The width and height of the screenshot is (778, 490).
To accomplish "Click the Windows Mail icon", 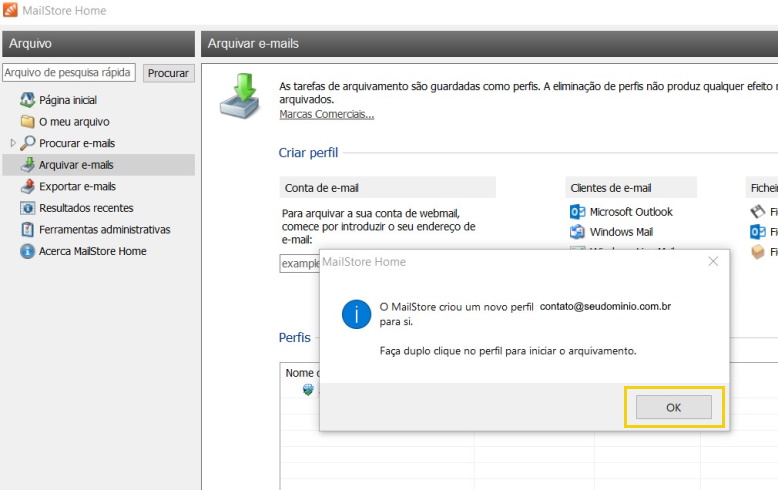I will pyautogui.click(x=578, y=232).
